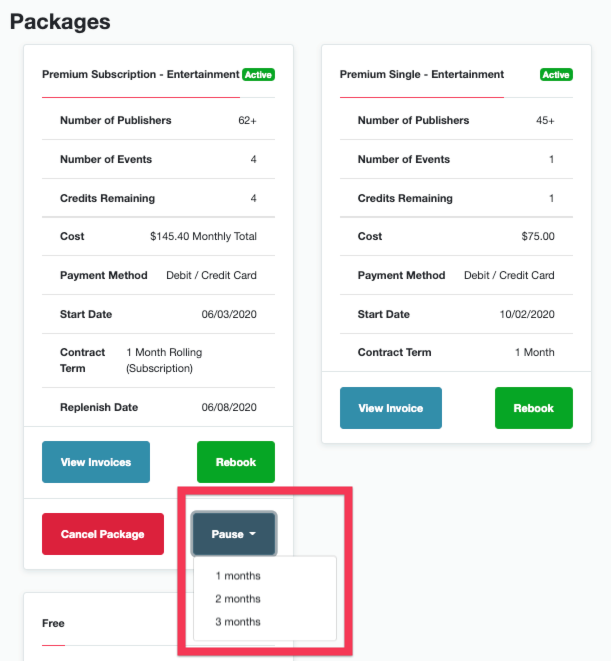Pick 3 months pause duration
The height and width of the screenshot is (661, 611).
(238, 622)
